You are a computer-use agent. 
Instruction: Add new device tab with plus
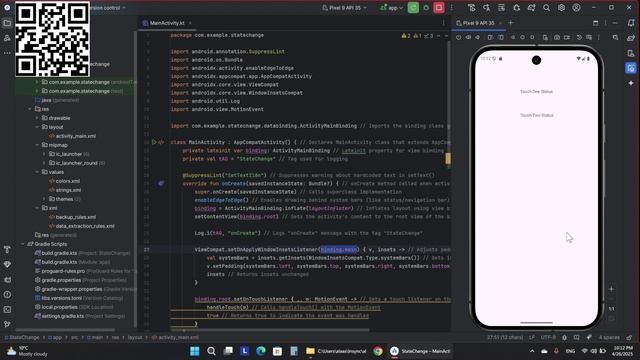[511, 23]
